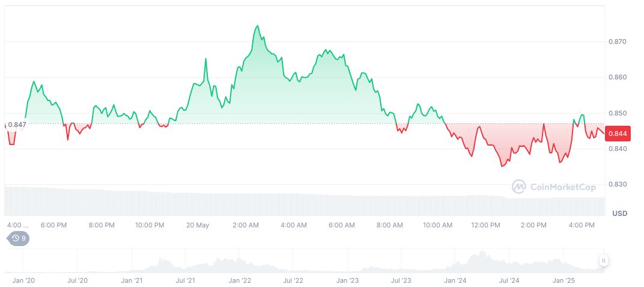Click the 0.870 price axis label
The height and width of the screenshot is (287, 644).
(617, 42)
